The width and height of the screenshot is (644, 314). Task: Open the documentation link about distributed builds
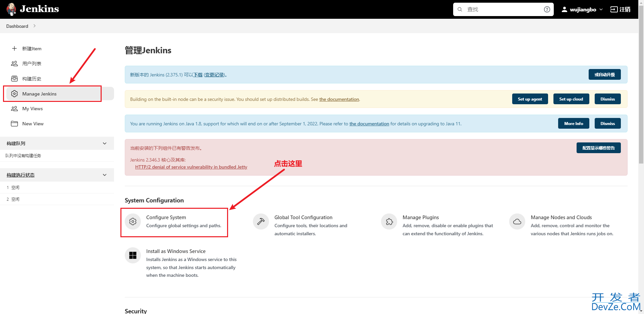pyautogui.click(x=339, y=99)
